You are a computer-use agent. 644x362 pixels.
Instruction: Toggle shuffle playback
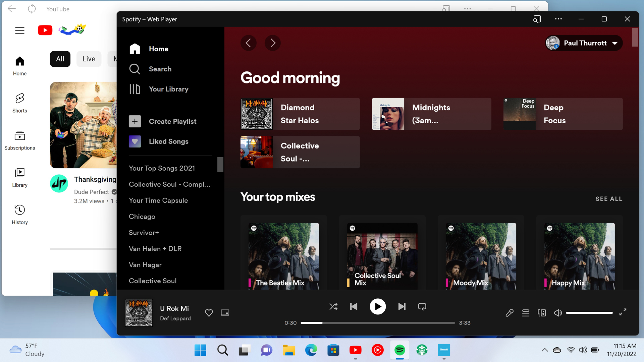333,307
